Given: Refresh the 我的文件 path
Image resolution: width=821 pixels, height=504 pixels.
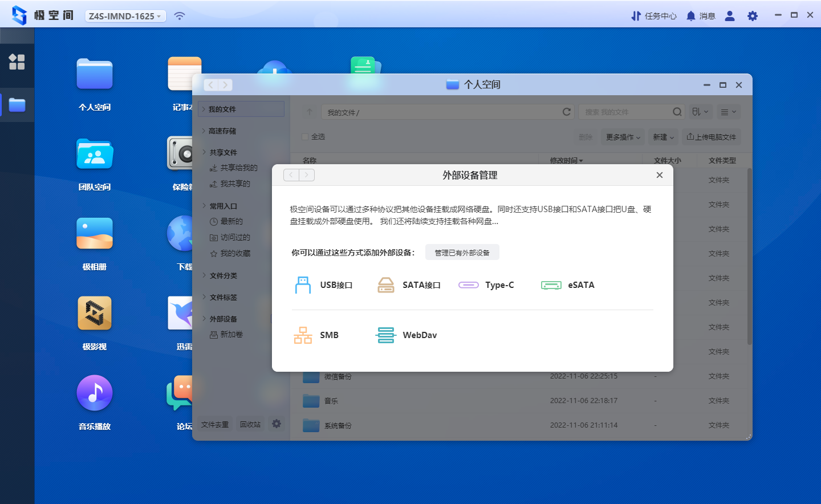Looking at the screenshot, I should pos(567,112).
